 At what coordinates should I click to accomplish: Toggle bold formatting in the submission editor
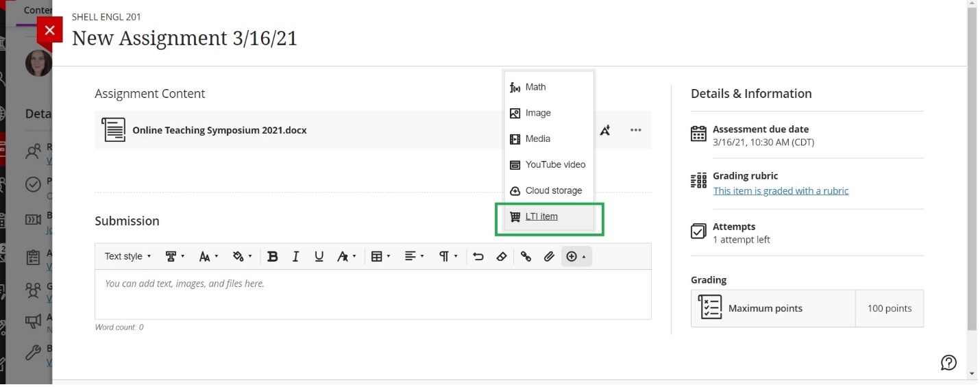[x=273, y=257]
